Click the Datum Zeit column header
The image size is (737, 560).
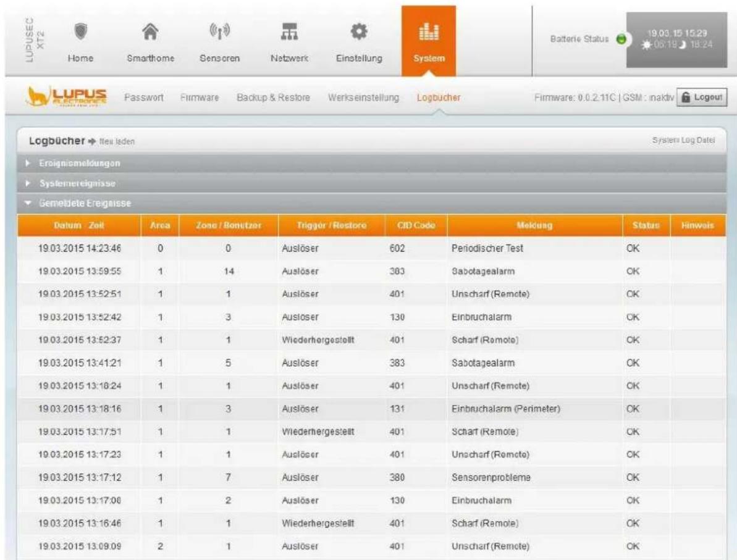coord(79,225)
